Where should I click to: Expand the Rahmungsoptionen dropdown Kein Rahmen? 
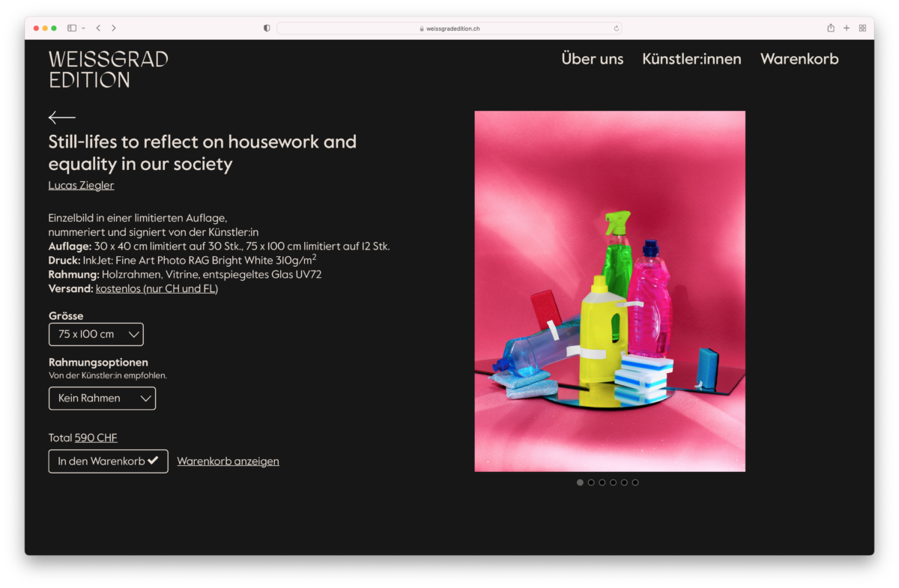[102, 398]
